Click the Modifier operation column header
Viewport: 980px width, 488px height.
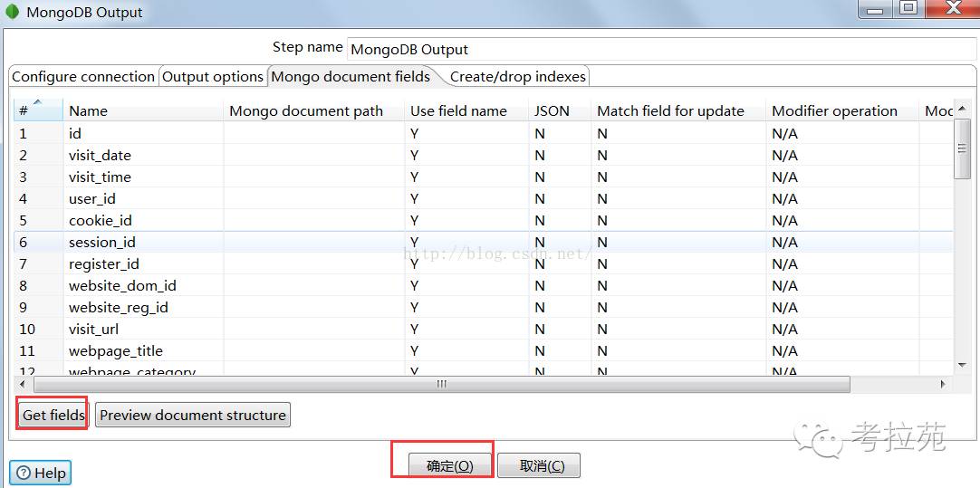[x=842, y=110]
